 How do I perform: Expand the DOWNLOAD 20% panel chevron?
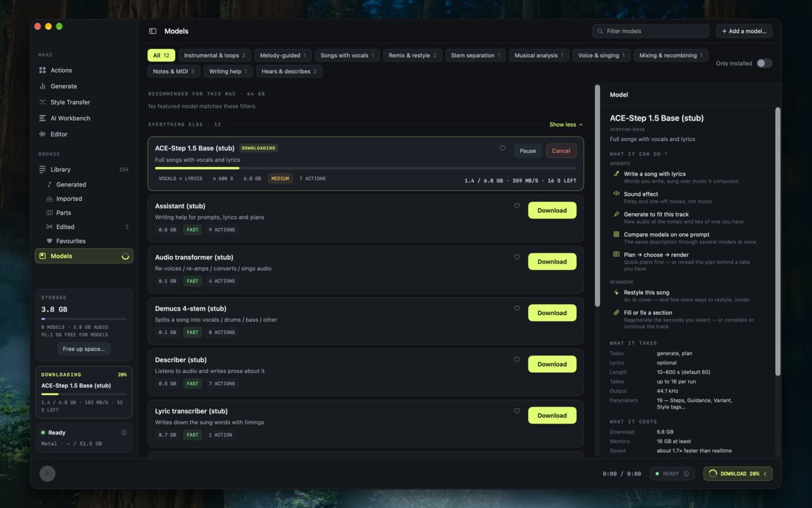765,474
